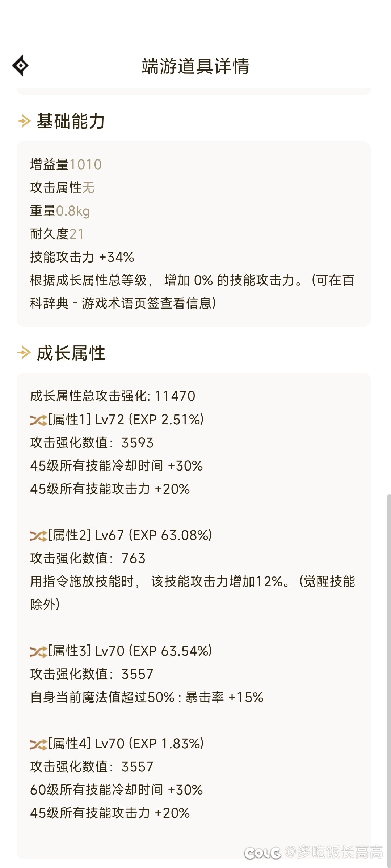Select the 属性3 Lv70 EXP 63.54% entry
Screen dimensions: 391x868
tap(130, 651)
